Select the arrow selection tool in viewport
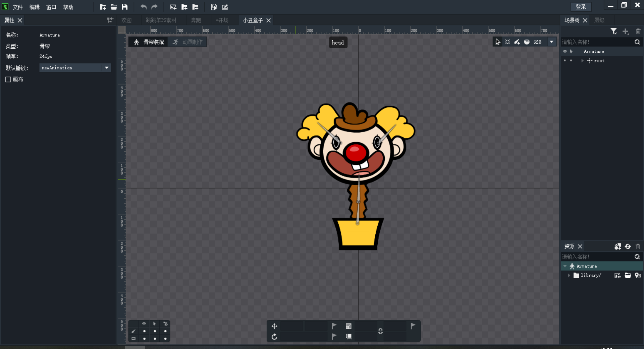644x349 pixels. click(498, 42)
